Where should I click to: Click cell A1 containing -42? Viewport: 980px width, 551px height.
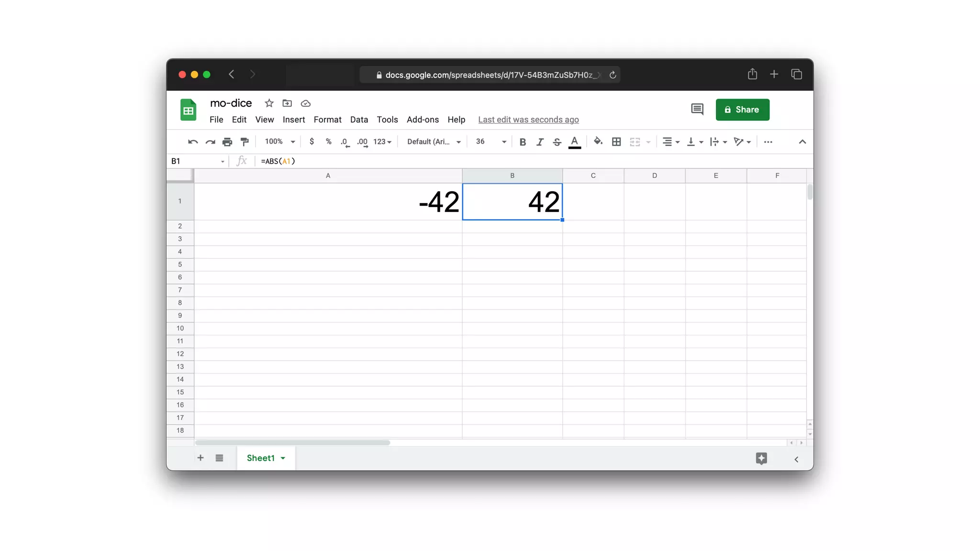click(328, 201)
